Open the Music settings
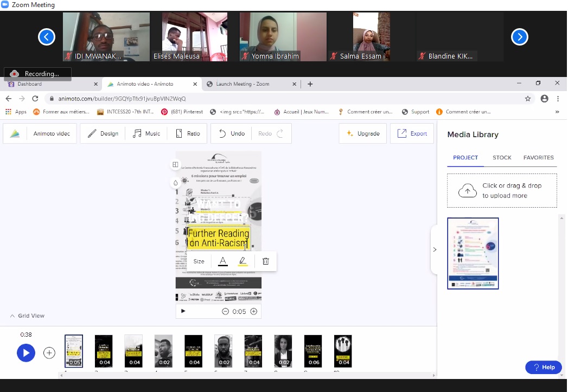The height and width of the screenshot is (392, 568). coord(146,133)
